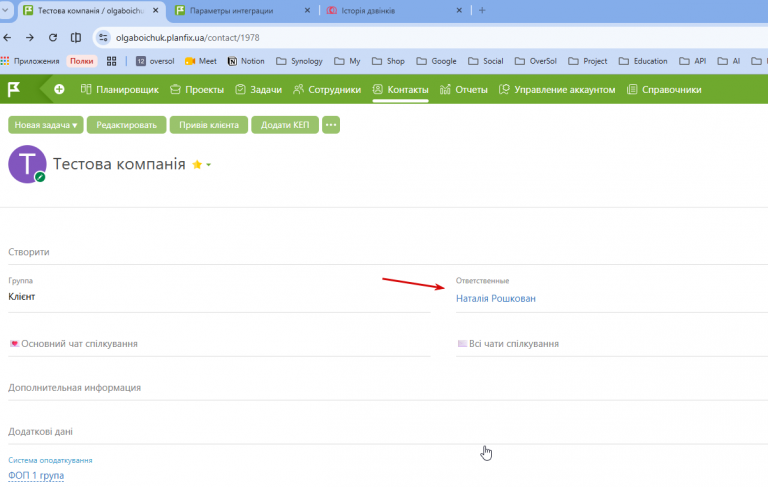Click the Основний чат спілкування heading
768x487 pixels.
tap(79, 343)
